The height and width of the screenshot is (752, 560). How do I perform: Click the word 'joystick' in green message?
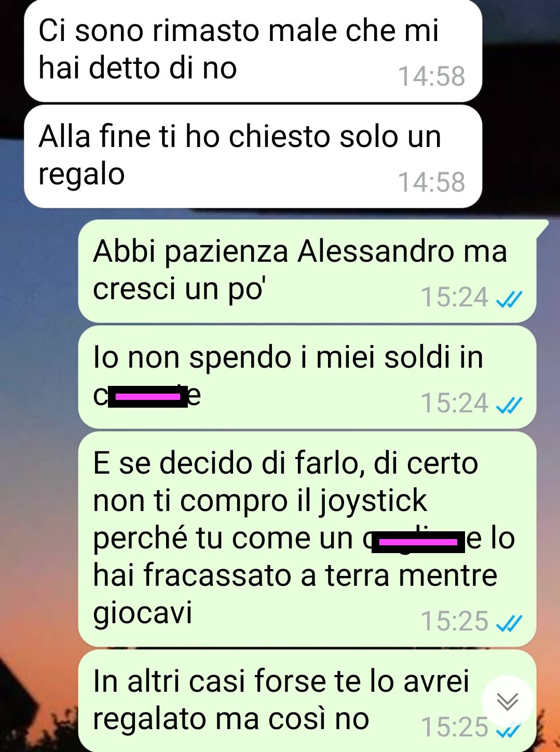pyautogui.click(x=373, y=502)
